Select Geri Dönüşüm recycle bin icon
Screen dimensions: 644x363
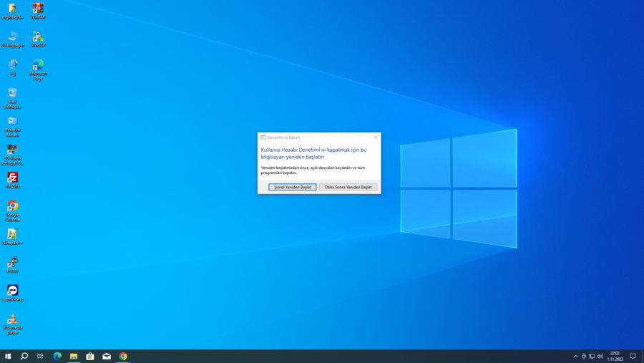[x=12, y=98]
